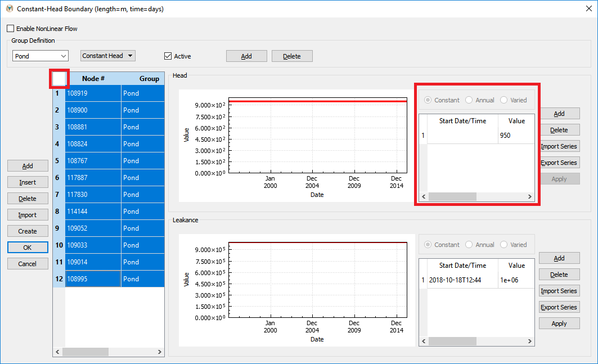598x364 pixels.
Task: Click the app icon in title bar
Action: [10, 8]
